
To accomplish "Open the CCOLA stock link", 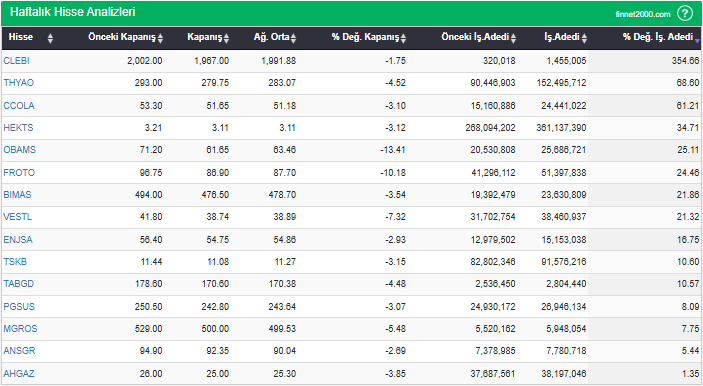I will (x=19, y=105).
